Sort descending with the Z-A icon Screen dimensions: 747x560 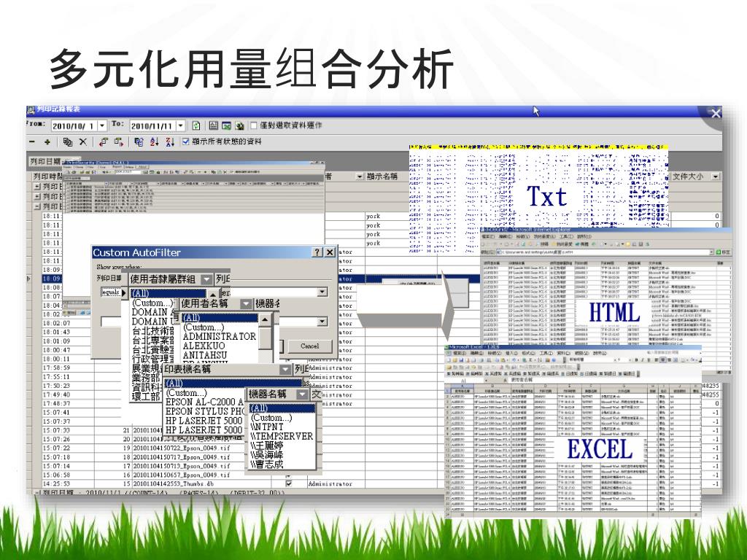click(x=170, y=142)
